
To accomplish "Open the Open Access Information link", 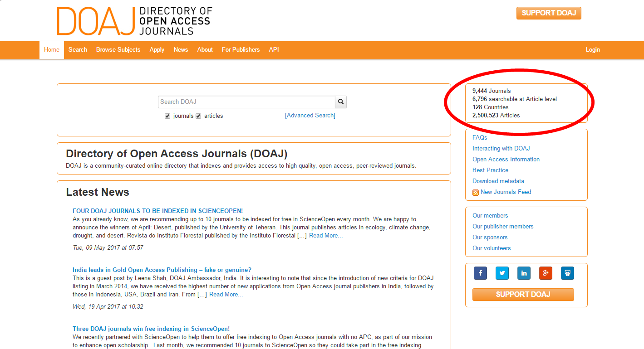I will coord(506,159).
